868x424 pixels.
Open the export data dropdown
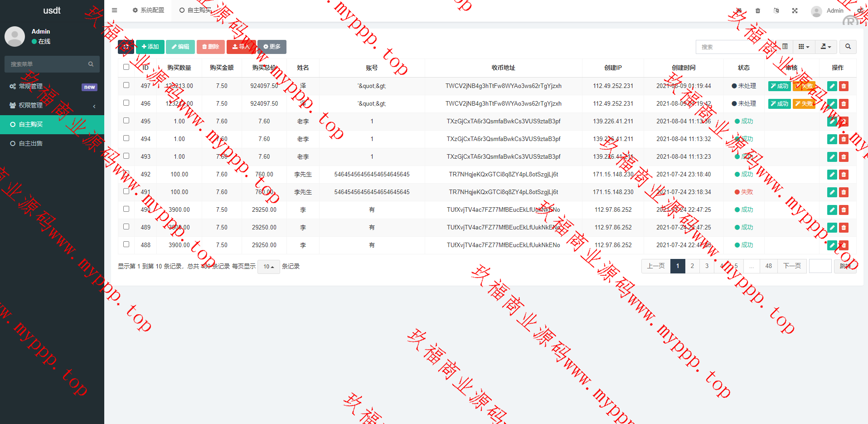(x=826, y=47)
